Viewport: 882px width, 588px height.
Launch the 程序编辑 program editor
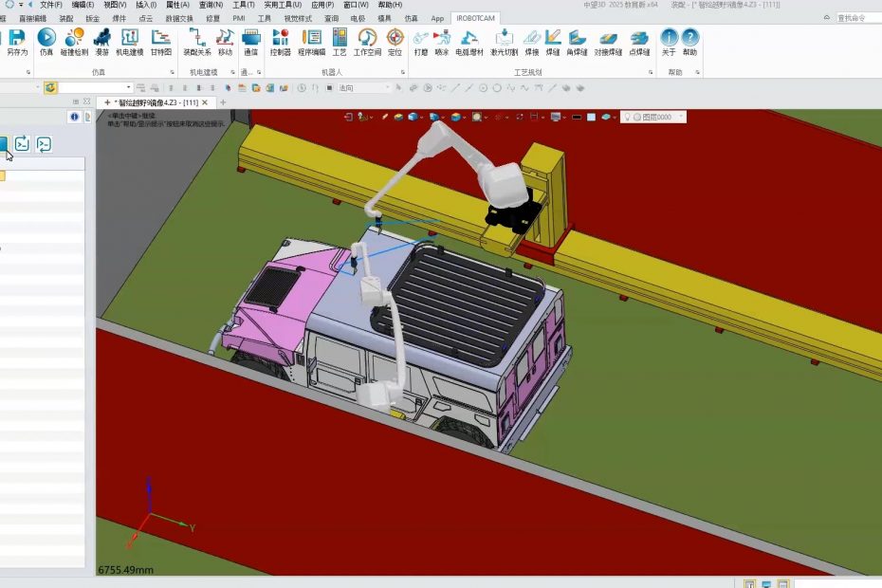(x=311, y=42)
